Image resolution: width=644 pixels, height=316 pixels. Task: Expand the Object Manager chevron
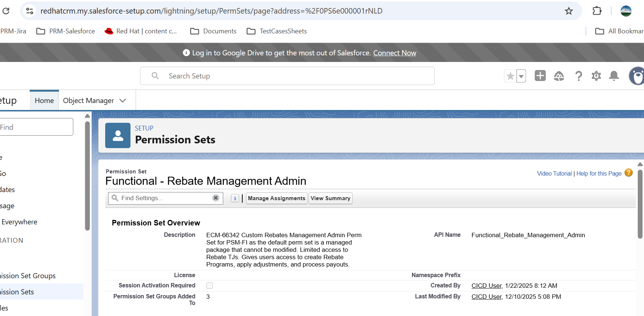[x=123, y=100]
